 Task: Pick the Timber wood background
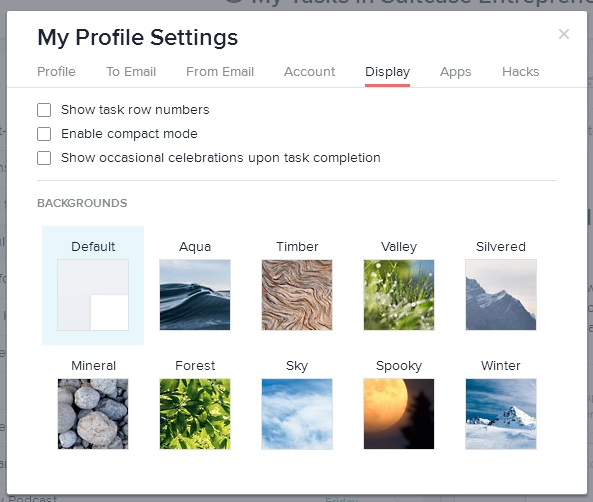(x=297, y=295)
